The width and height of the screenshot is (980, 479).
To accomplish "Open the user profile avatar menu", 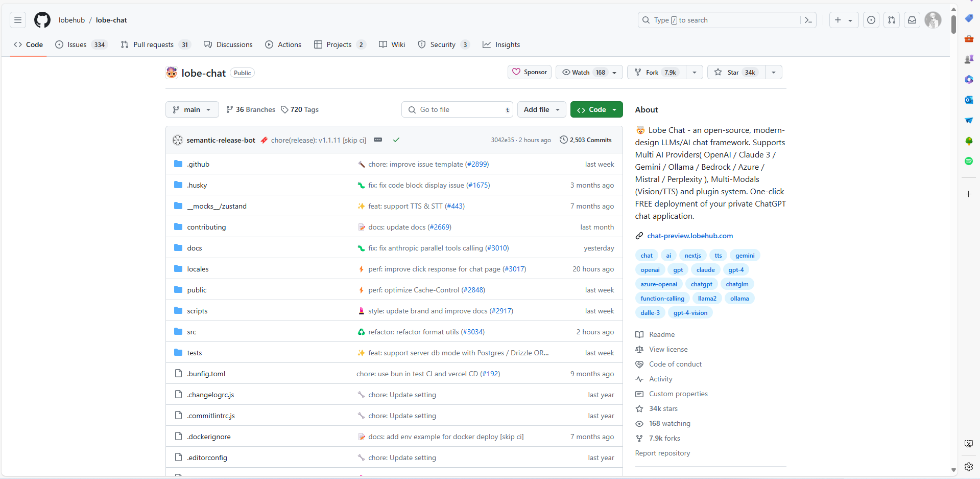I will (x=933, y=20).
